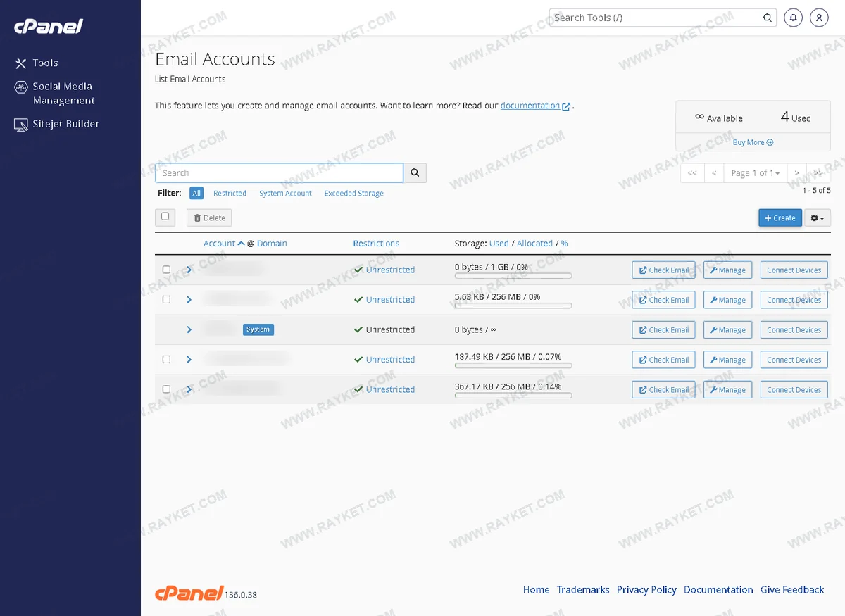Click Check Email for the 1 GB account
The height and width of the screenshot is (616, 845).
664,270
